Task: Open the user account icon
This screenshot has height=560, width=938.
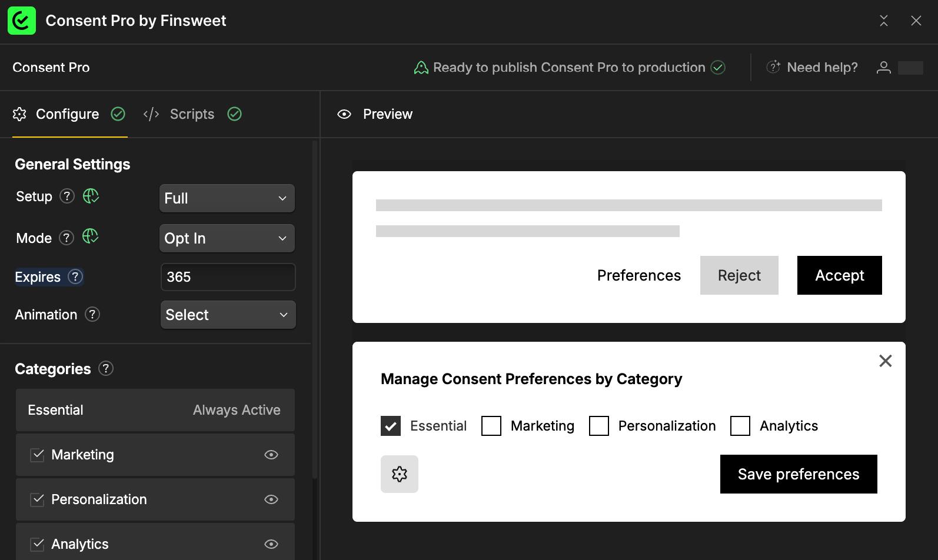Action: (x=884, y=68)
